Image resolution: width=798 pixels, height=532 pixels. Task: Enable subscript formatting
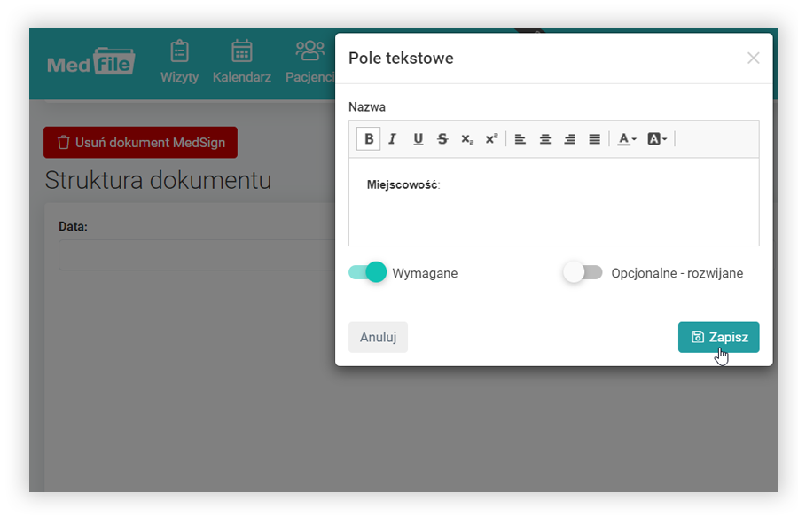pos(467,139)
